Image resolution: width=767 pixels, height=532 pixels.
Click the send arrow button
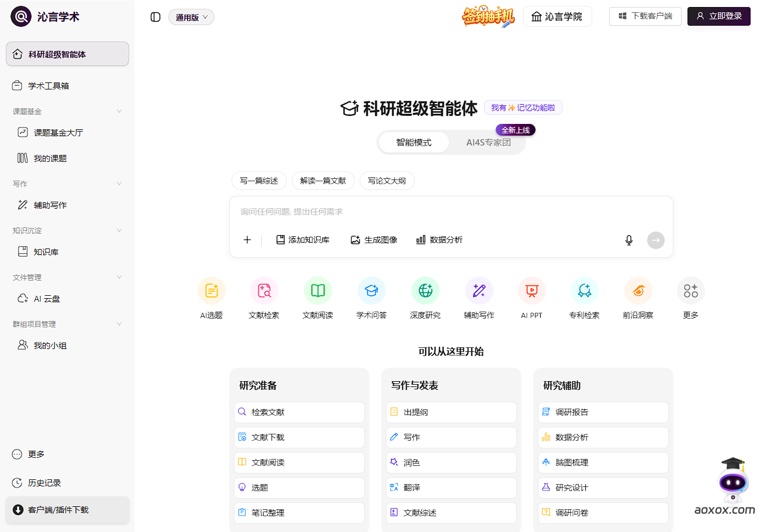656,240
